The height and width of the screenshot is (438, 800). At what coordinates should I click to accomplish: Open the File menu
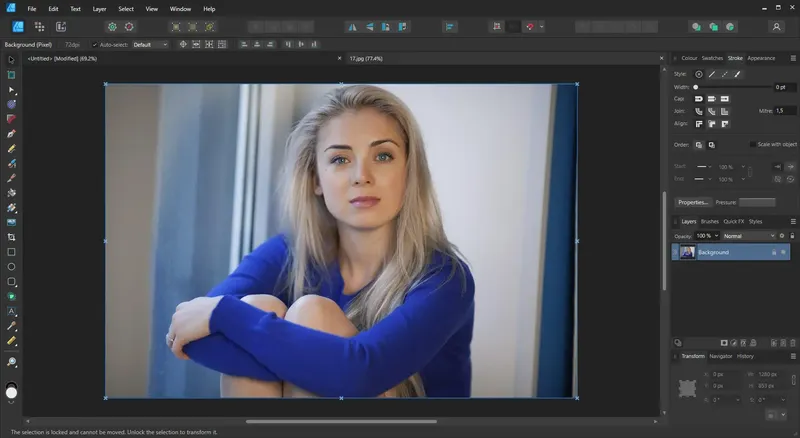[x=32, y=9]
